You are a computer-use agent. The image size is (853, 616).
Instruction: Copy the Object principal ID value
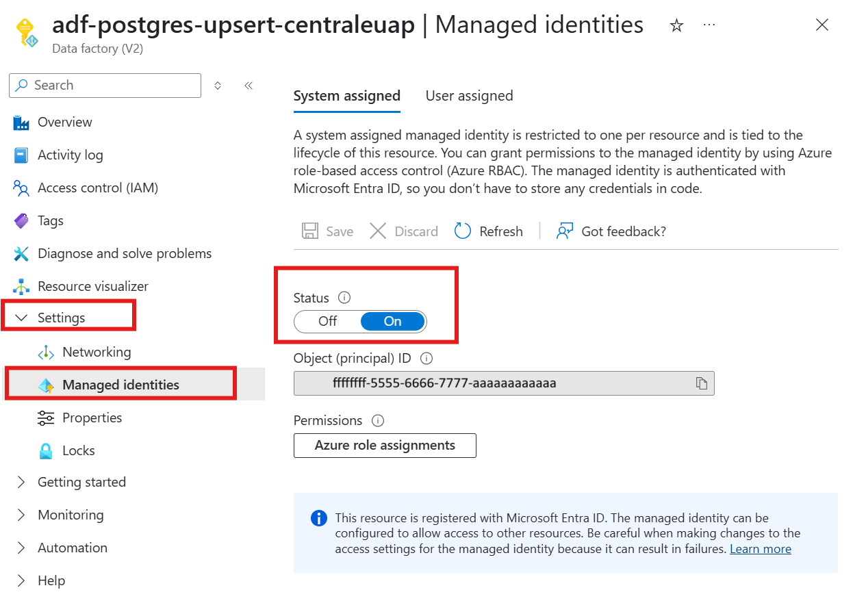701,383
